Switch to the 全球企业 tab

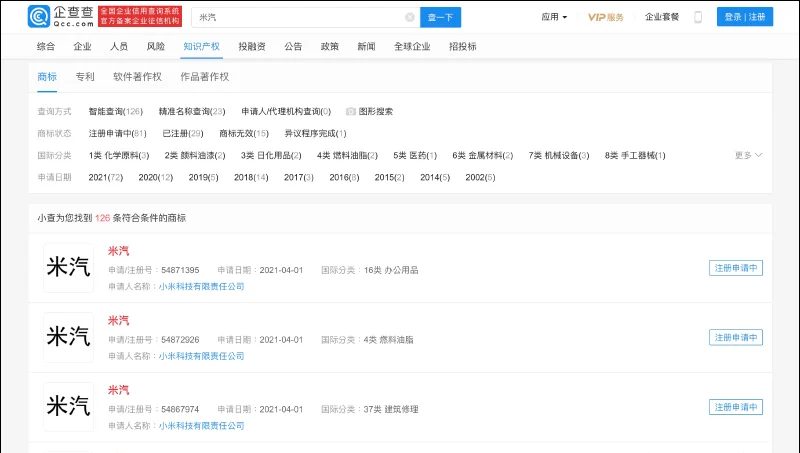point(412,46)
